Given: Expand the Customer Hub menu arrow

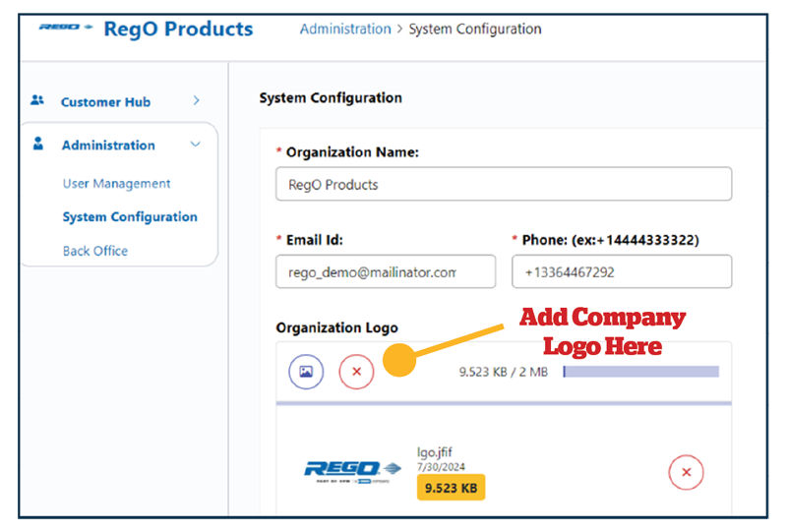Looking at the screenshot, I should point(196,101).
